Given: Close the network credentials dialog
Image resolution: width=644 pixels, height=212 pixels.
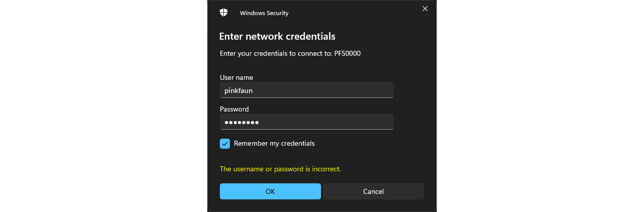Looking at the screenshot, I should [425, 9].
